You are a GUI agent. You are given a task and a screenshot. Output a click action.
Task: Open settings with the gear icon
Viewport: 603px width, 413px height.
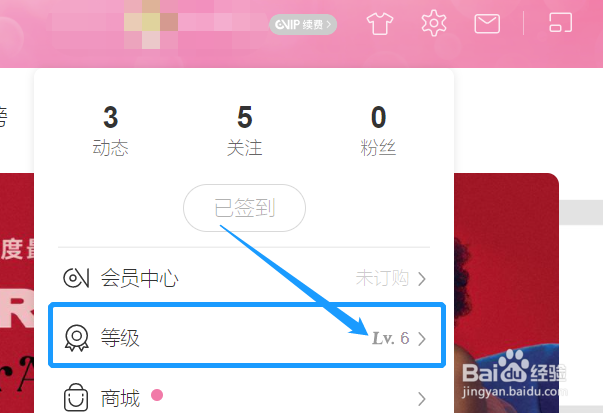coord(433,23)
